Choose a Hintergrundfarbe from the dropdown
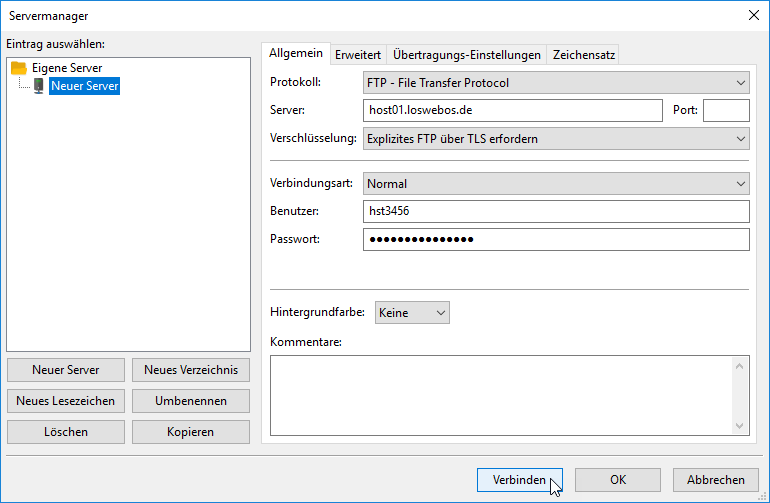770x503 pixels. coord(412,313)
